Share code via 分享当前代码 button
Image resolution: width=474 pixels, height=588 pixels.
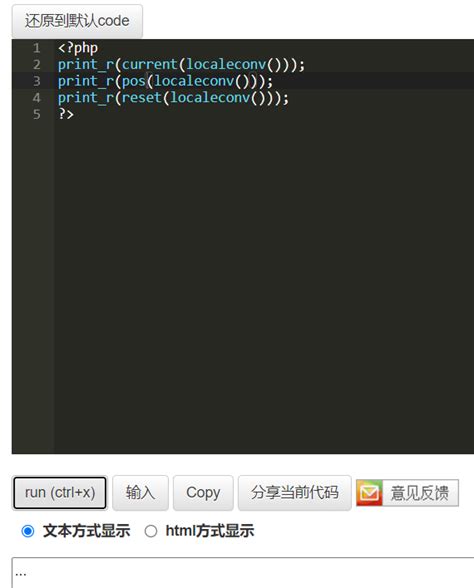click(295, 493)
